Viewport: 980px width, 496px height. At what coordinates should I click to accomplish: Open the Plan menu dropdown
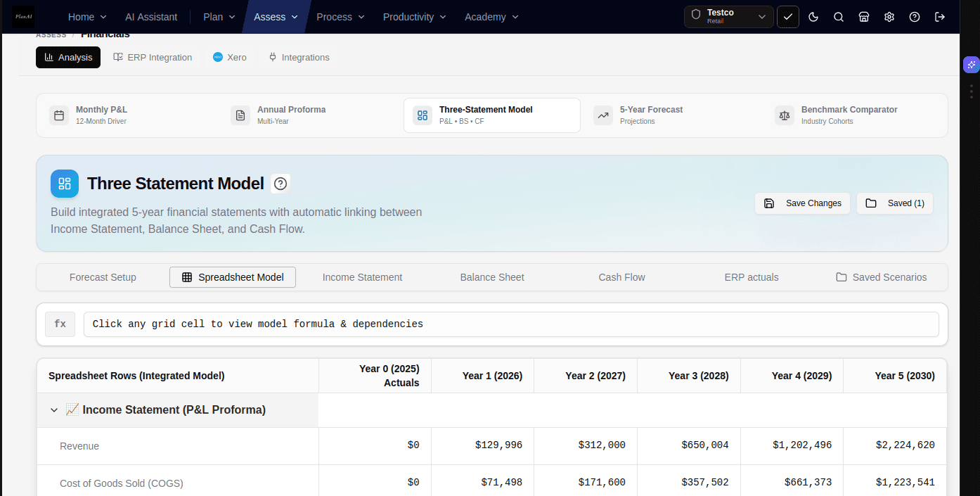click(x=219, y=17)
